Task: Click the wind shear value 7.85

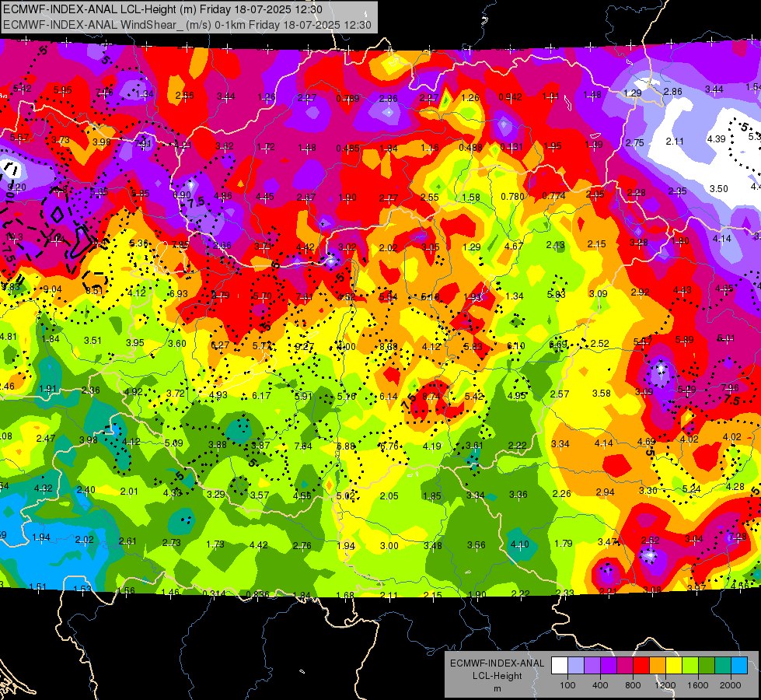Action: (x=180, y=244)
